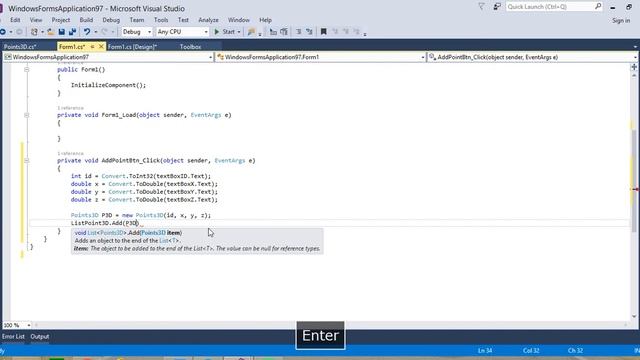Switch to the Toolbox tab

[x=191, y=47]
